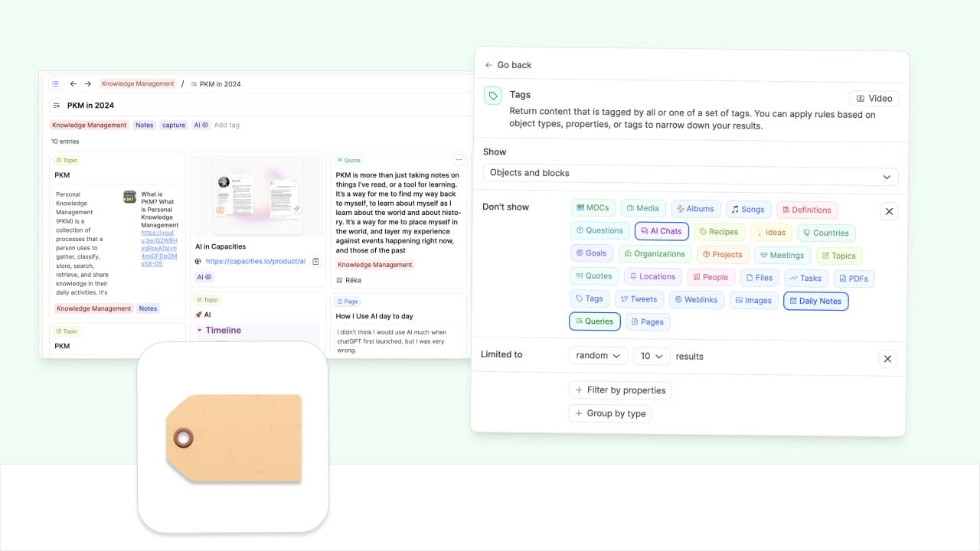Remove the Limited to rule with X

(887, 359)
